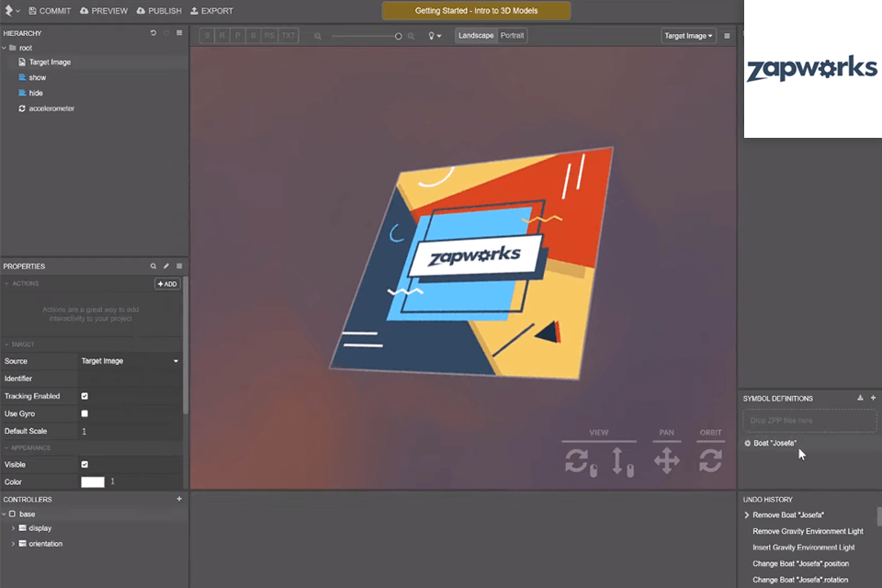
Task: Collapse the base controller
Action: pyautogui.click(x=5, y=514)
